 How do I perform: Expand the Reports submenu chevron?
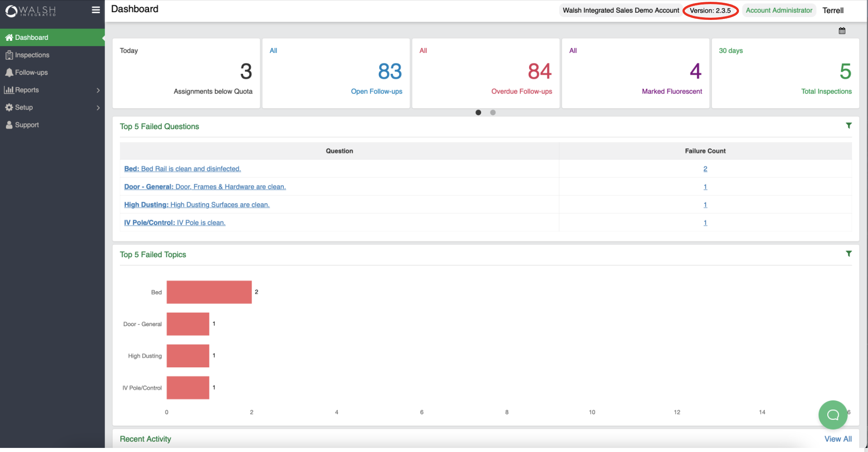98,90
